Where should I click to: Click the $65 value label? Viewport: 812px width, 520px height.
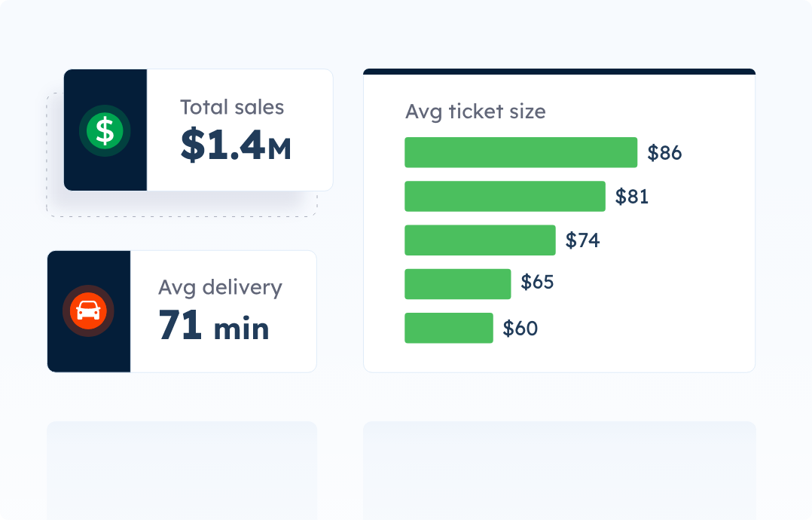click(x=537, y=283)
